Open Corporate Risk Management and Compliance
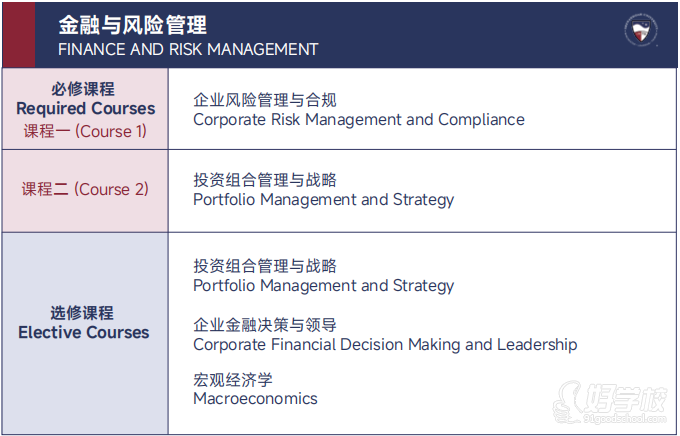The height and width of the screenshot is (436, 680). [358, 120]
